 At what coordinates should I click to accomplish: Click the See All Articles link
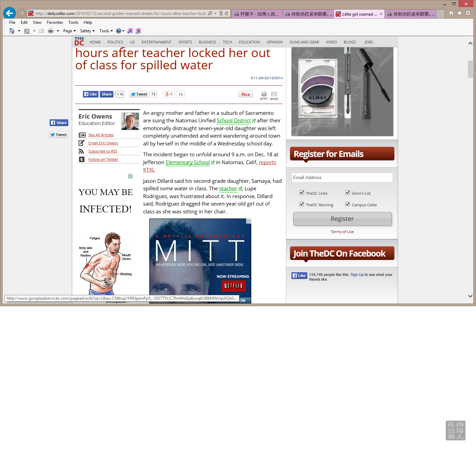point(101,135)
